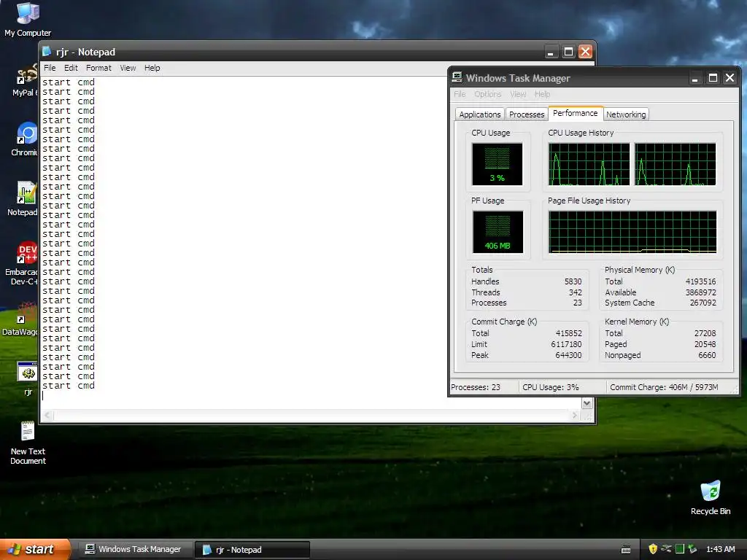Viewport: 747px width, 560px height.
Task: Click Notepad's vertical scrollbar down arrow
Action: point(587,403)
